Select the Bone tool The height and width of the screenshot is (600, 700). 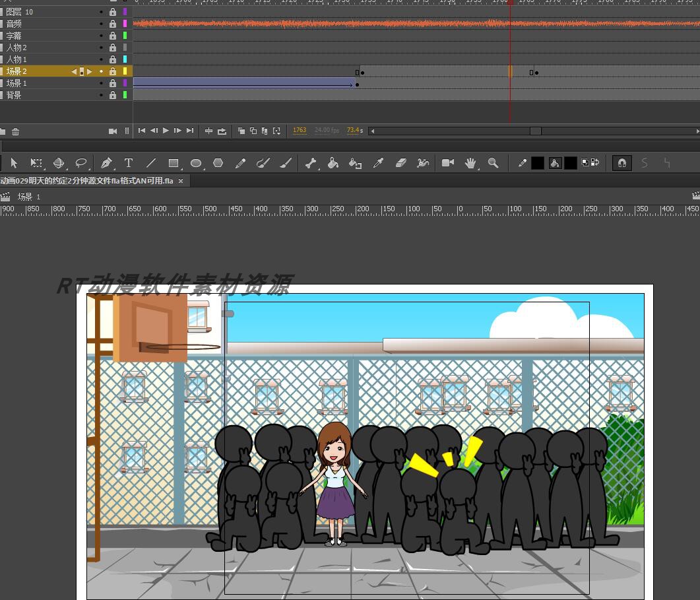[x=311, y=163]
